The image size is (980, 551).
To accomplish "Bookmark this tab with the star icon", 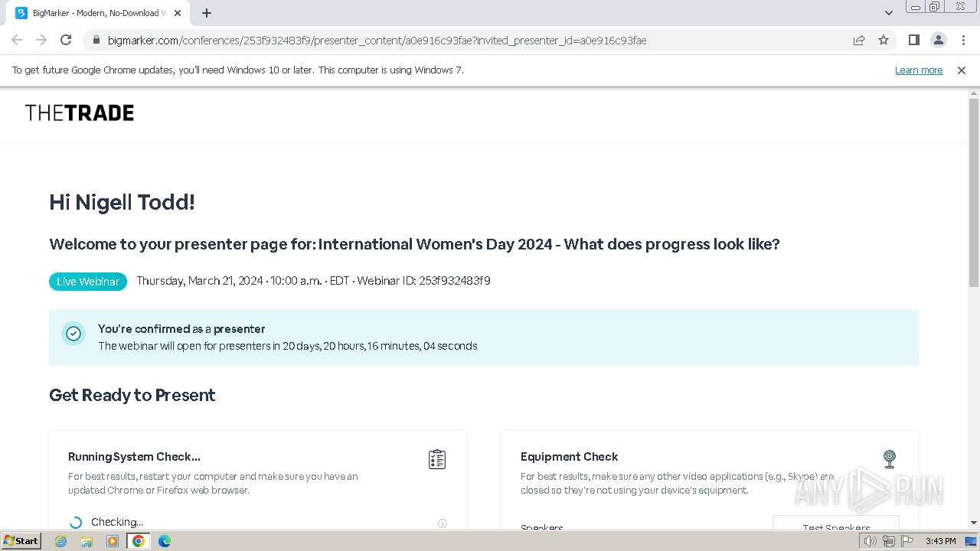I will point(884,40).
